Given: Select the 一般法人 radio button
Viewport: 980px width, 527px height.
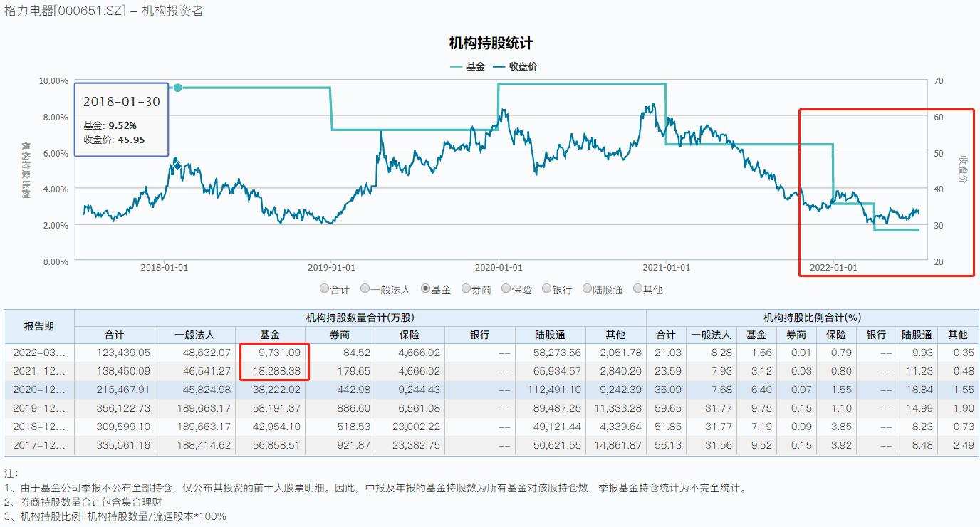Looking at the screenshot, I should 365,289.
